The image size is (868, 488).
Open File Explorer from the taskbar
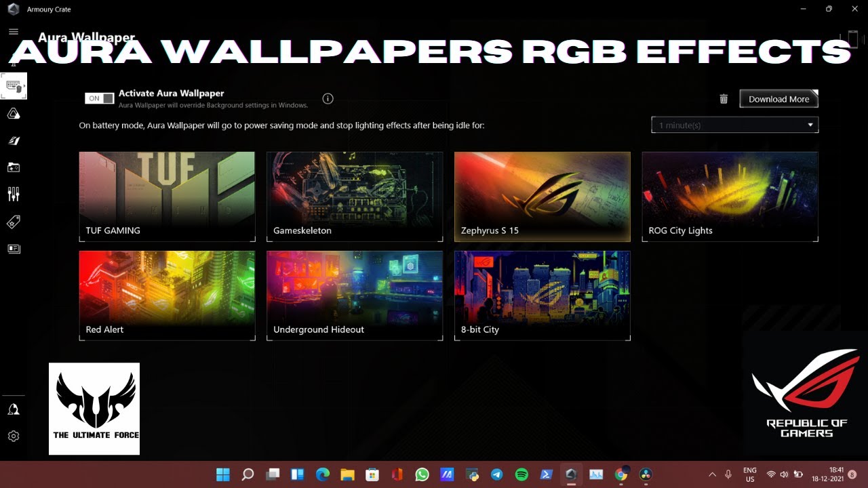[347, 474]
